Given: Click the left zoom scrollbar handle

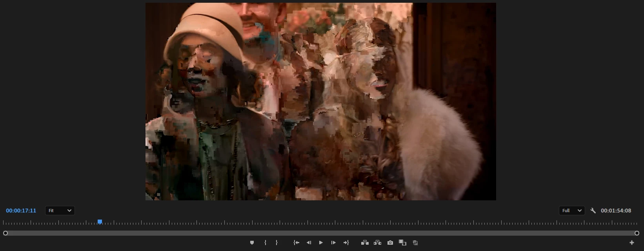Looking at the screenshot, I should coord(5,233).
